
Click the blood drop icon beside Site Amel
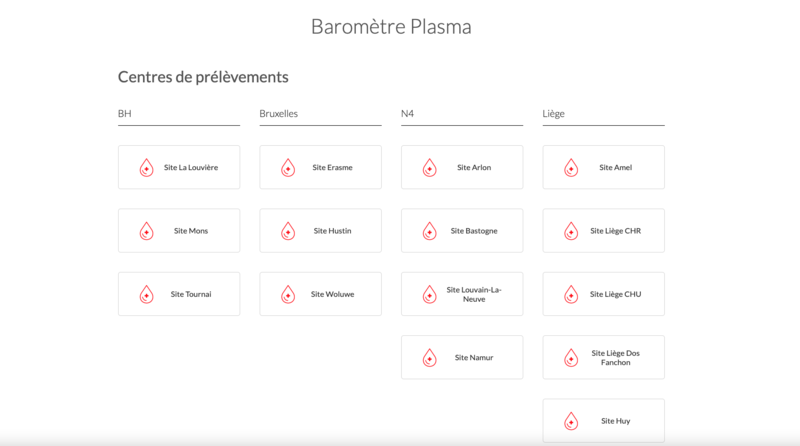coord(571,167)
